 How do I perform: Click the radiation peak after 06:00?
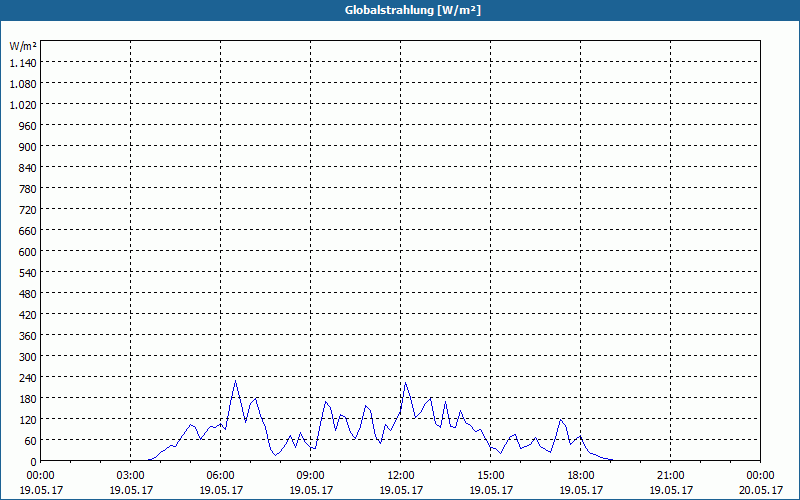[235, 381]
